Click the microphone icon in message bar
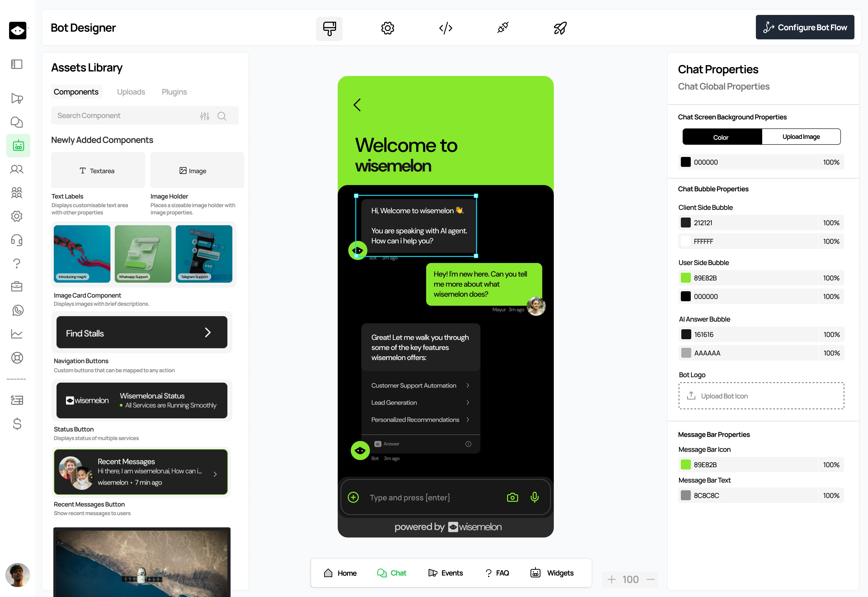 pos(535,497)
